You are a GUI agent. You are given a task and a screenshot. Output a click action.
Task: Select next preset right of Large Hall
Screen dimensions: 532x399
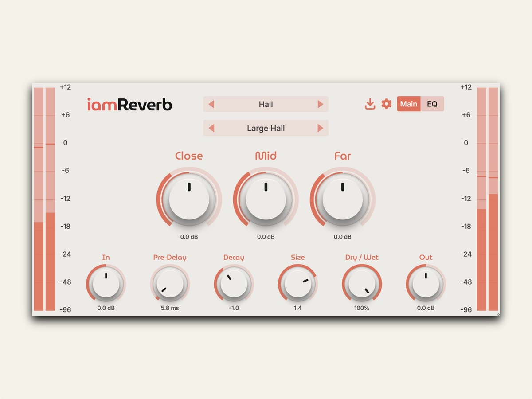[x=321, y=128]
